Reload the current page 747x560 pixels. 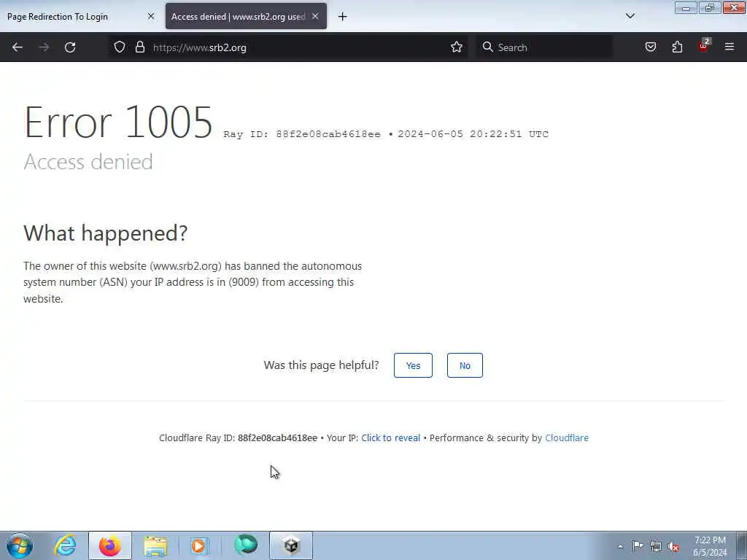coord(70,47)
